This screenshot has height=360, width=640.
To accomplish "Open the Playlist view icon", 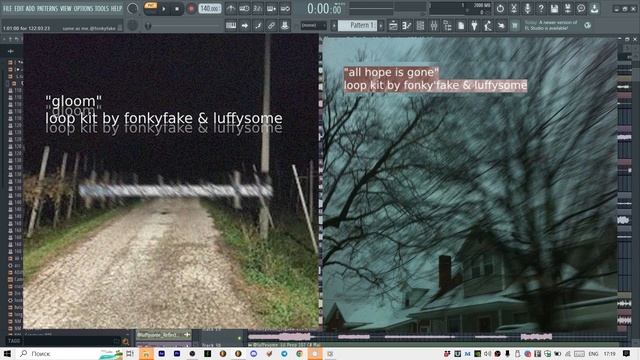I will (x=393, y=26).
